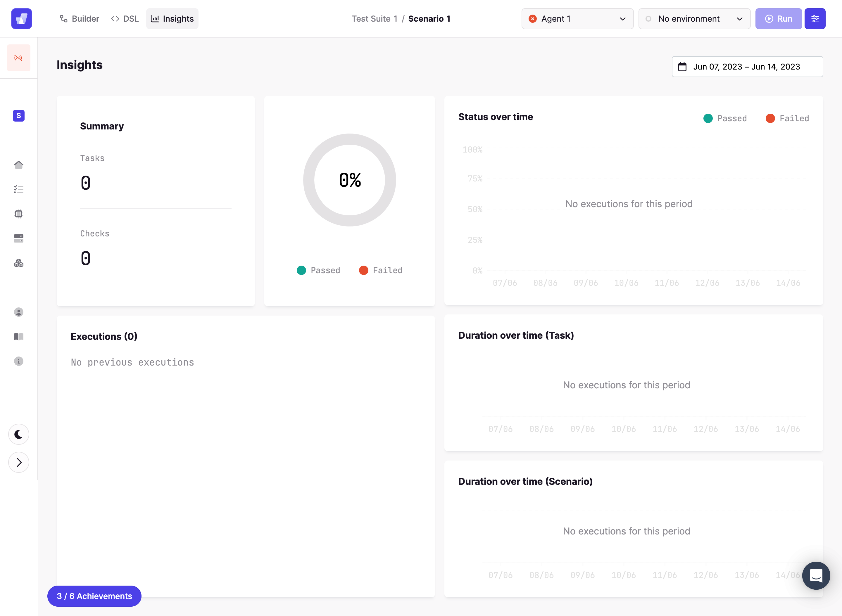Screen dimensions: 842x616
Task: Open the Jun 07 – Jun 14 date range picker
Action: (747, 67)
